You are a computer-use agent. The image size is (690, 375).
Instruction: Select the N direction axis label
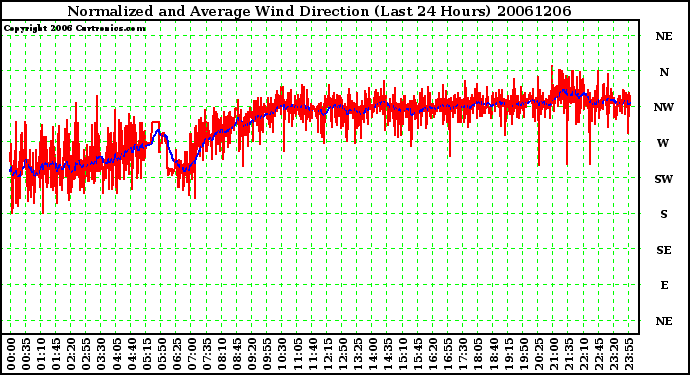(664, 72)
